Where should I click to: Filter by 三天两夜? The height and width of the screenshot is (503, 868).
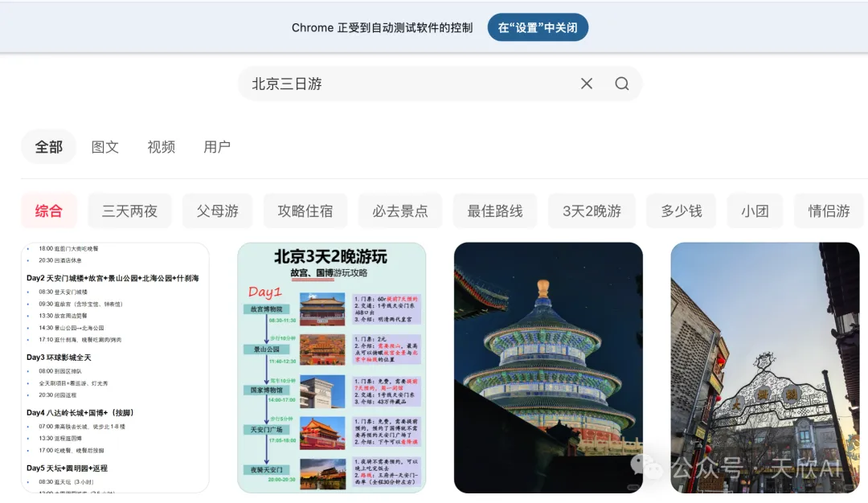pos(129,211)
